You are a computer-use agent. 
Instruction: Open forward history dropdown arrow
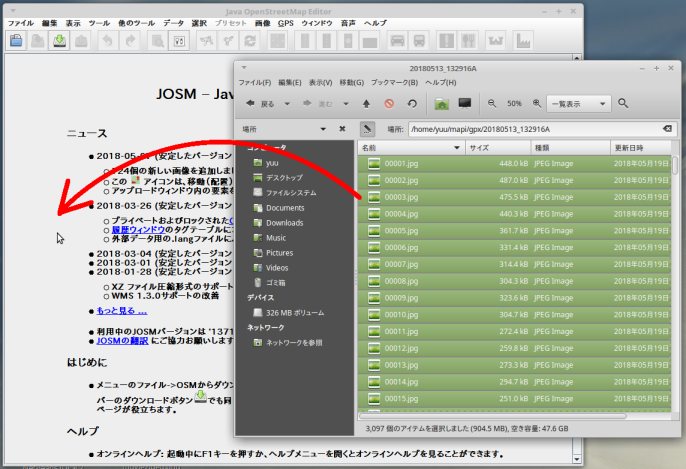[346, 104]
